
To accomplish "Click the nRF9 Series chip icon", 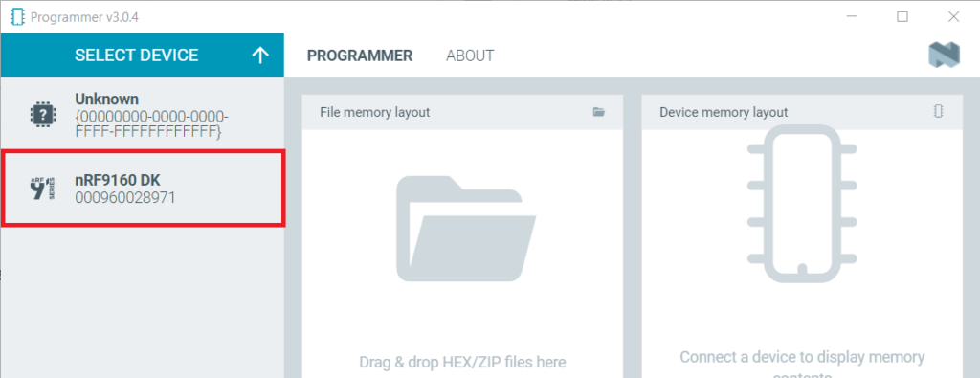I will [42, 189].
